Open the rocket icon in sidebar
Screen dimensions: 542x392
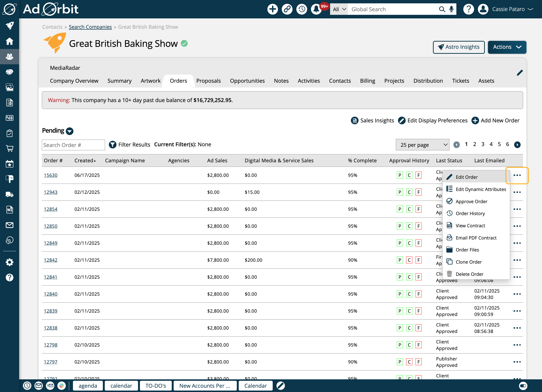coord(10,26)
